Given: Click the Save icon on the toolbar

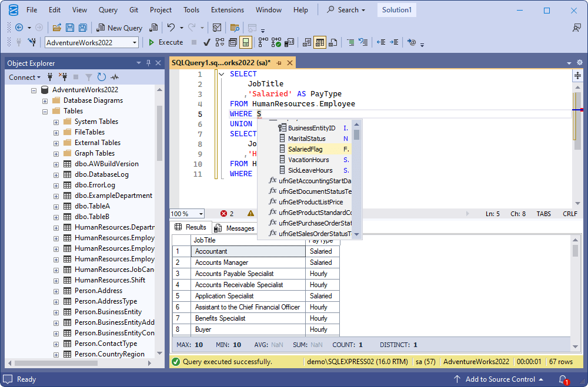Looking at the screenshot, I should pyautogui.click(x=69, y=28).
